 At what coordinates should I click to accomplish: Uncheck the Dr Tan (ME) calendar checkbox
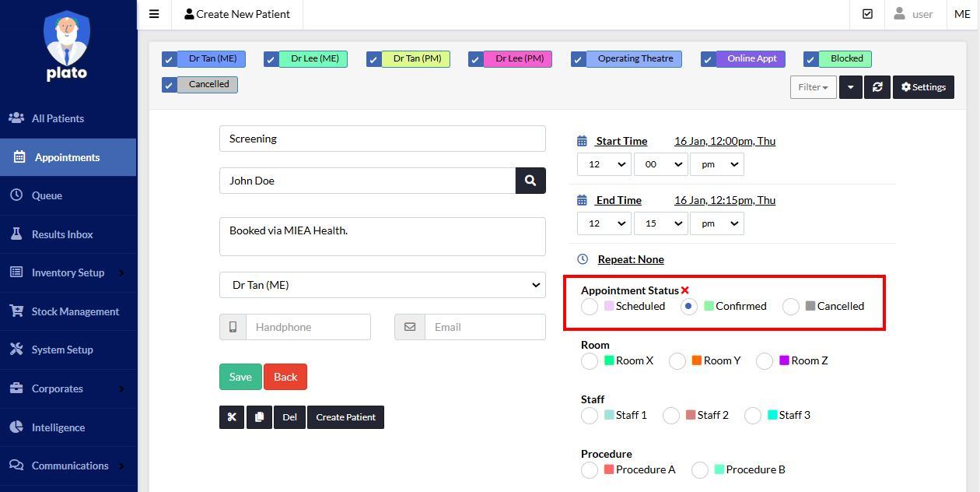pos(169,59)
